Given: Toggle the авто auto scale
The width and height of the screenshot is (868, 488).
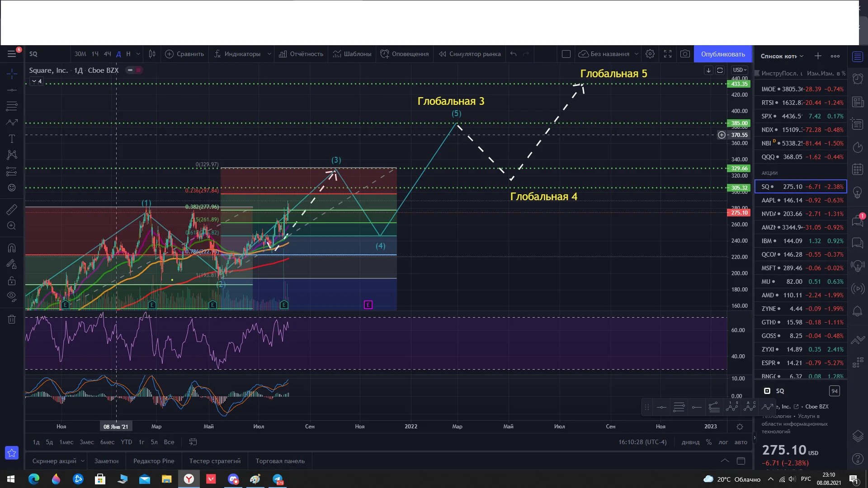Looking at the screenshot, I should 741,442.
